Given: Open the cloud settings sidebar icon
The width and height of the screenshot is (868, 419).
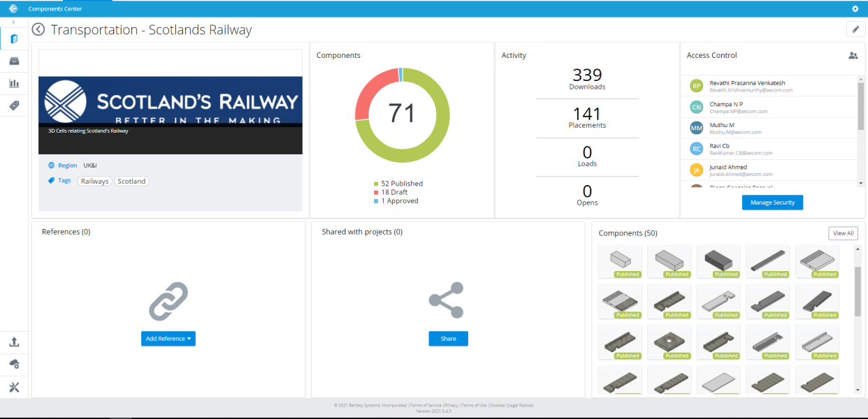Looking at the screenshot, I should pyautogui.click(x=14, y=364).
